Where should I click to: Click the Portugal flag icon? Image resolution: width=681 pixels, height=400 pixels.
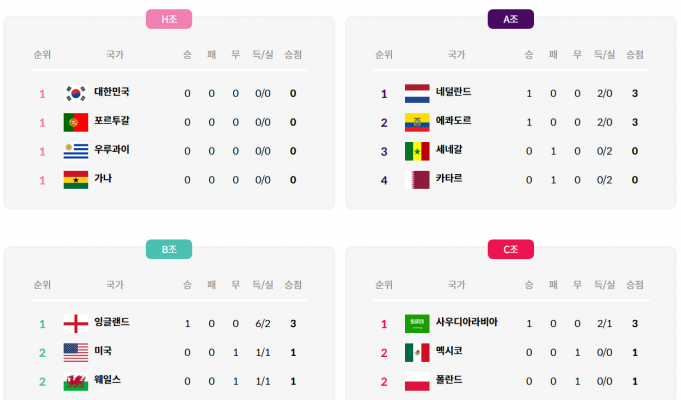pos(75,123)
